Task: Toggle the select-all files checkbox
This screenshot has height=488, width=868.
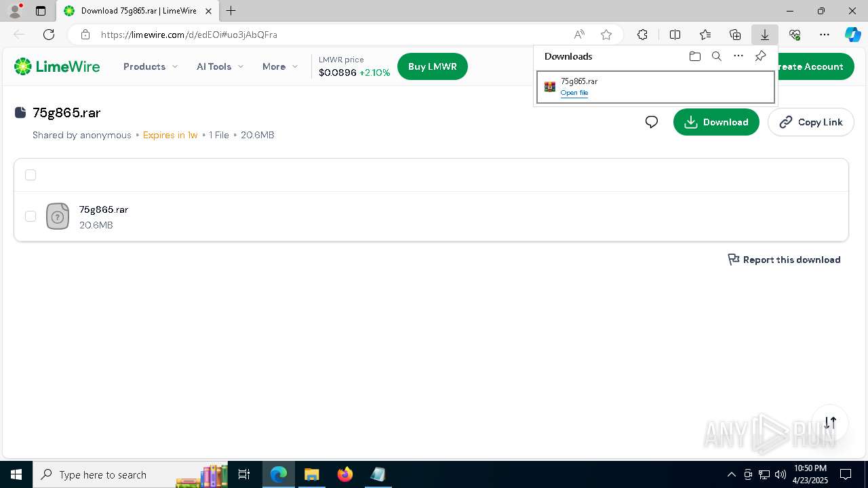Action: click(x=31, y=175)
